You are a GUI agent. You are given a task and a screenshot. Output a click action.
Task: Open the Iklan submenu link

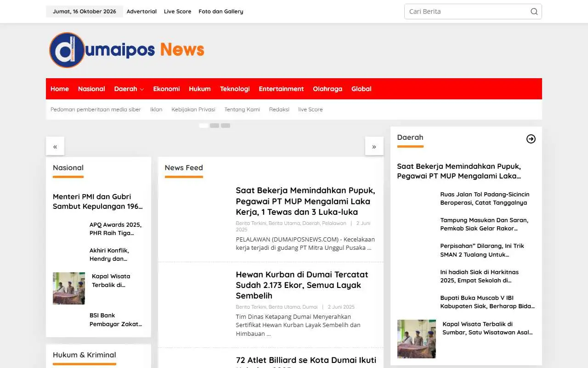click(x=156, y=109)
